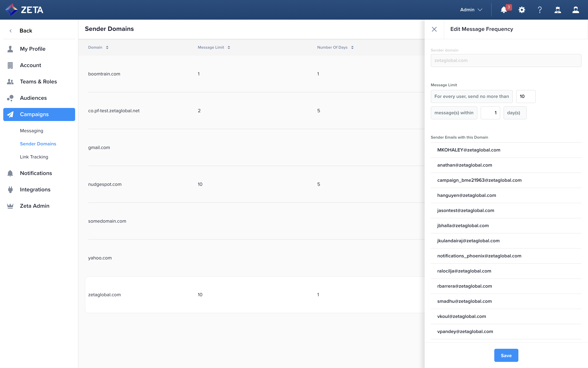
Task: Select the somedomain.com row
Action: [x=255, y=221]
